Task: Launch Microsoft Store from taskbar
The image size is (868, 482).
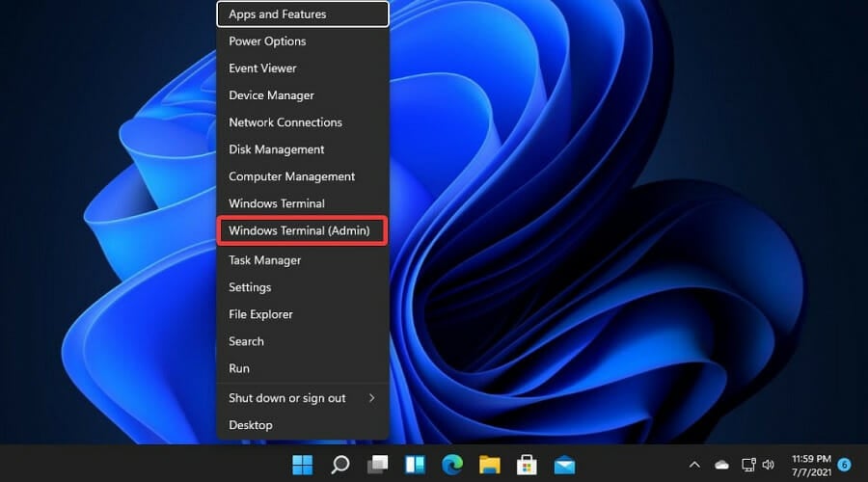Action: pos(528,464)
